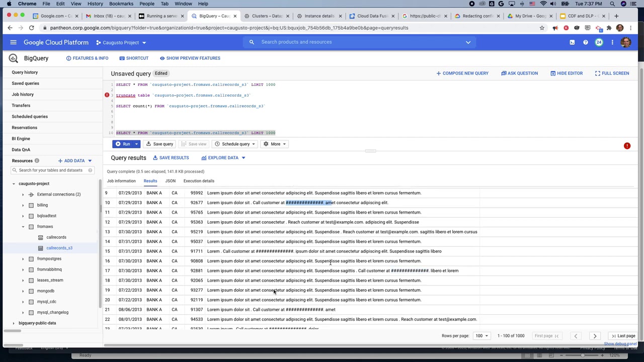Run the query

click(x=122, y=144)
